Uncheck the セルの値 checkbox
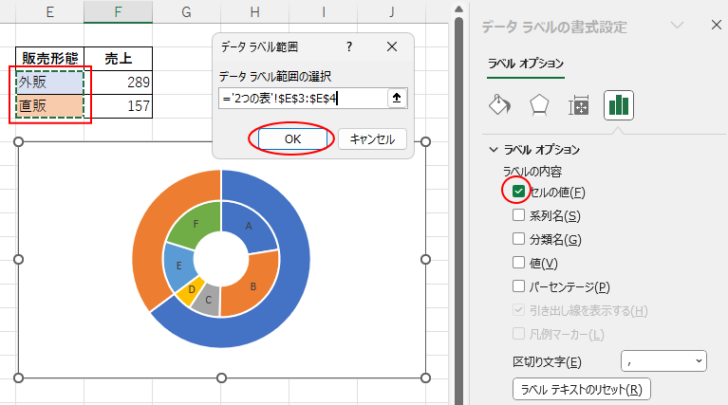The height and width of the screenshot is (405, 728). (x=518, y=191)
